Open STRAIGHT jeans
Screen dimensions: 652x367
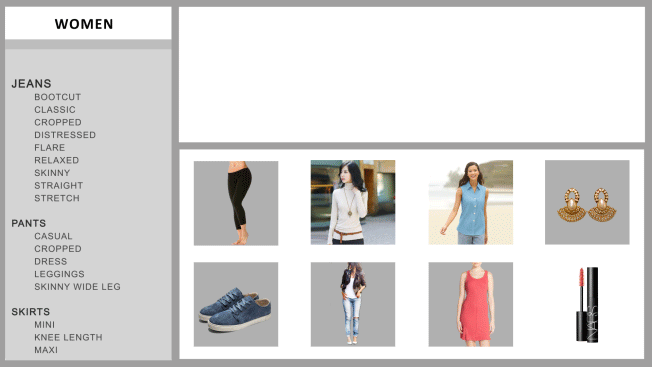click(x=59, y=185)
